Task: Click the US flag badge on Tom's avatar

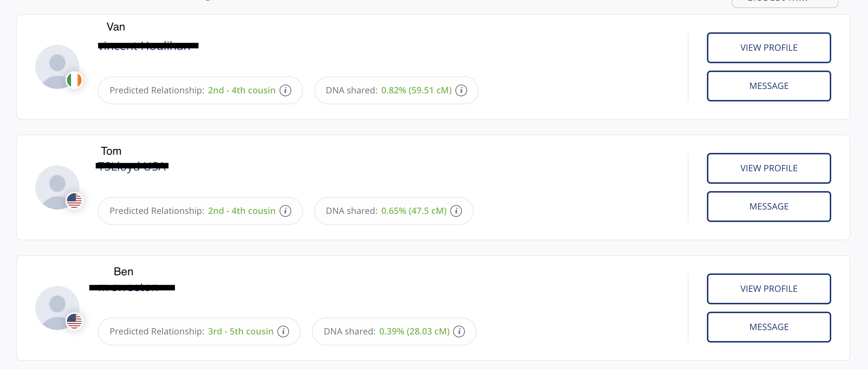Action: coord(74,201)
